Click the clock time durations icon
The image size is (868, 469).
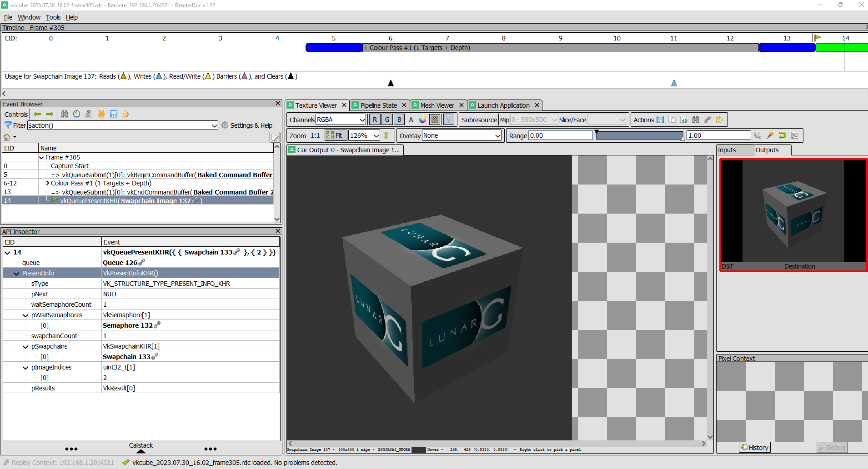[x=77, y=114]
